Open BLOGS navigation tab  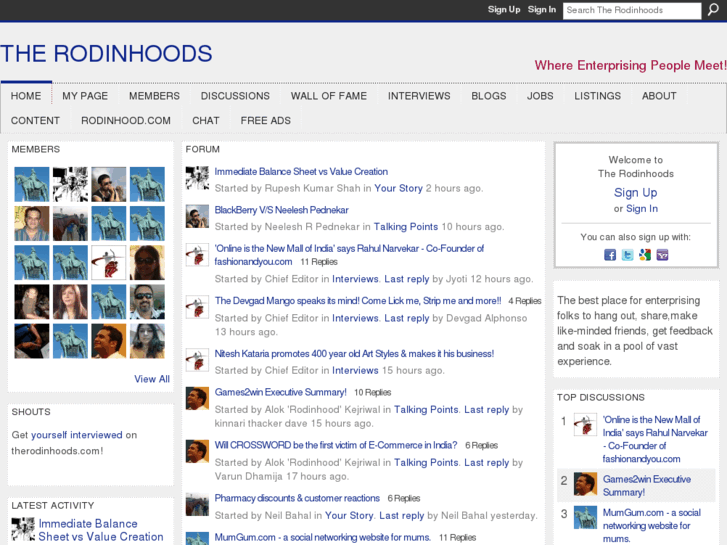point(489,96)
